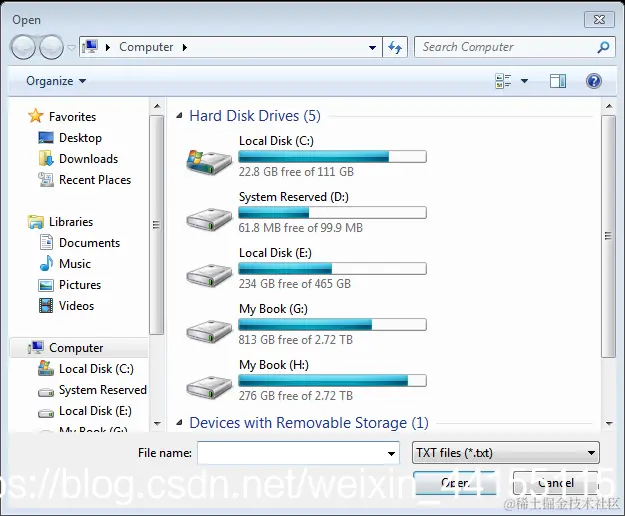Click the Refresh button next to address bar
This screenshot has height=516, width=625.
[x=395, y=47]
